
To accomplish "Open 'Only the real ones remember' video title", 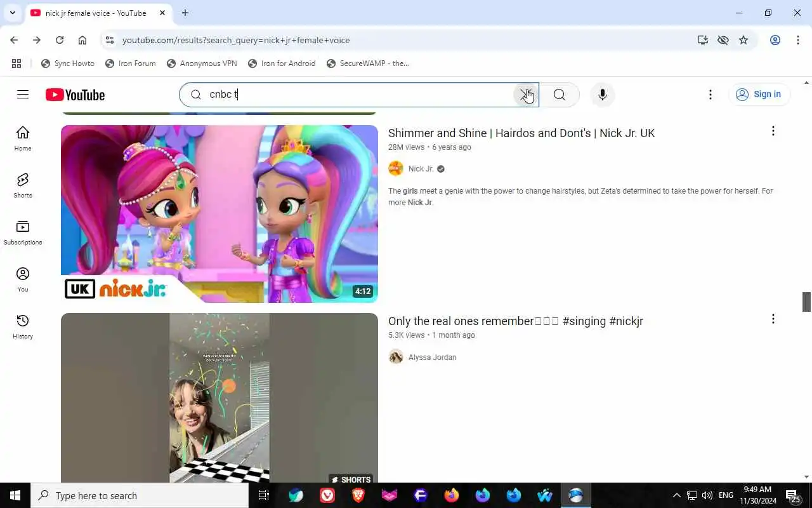I will tap(516, 321).
